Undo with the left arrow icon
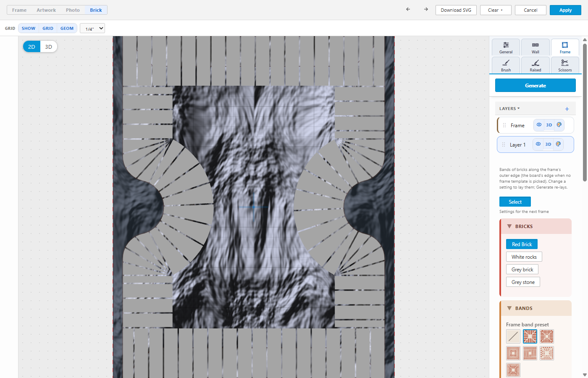588x378 pixels. (408, 9)
